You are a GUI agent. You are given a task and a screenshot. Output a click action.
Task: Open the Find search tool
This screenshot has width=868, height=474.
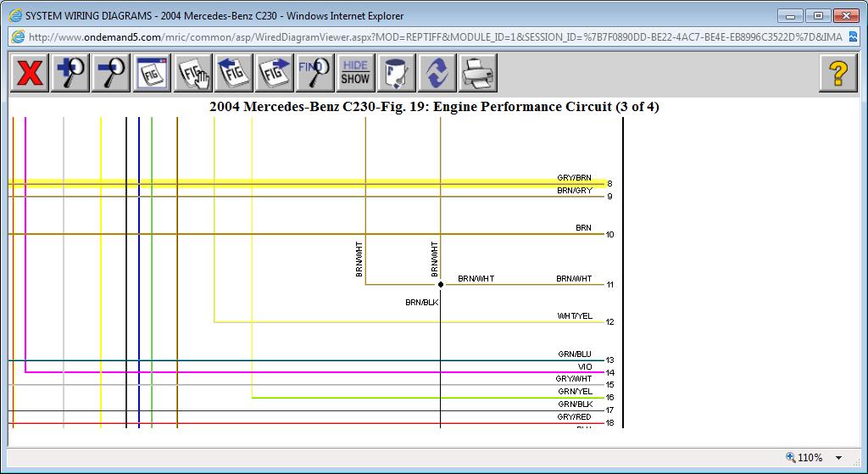point(314,73)
